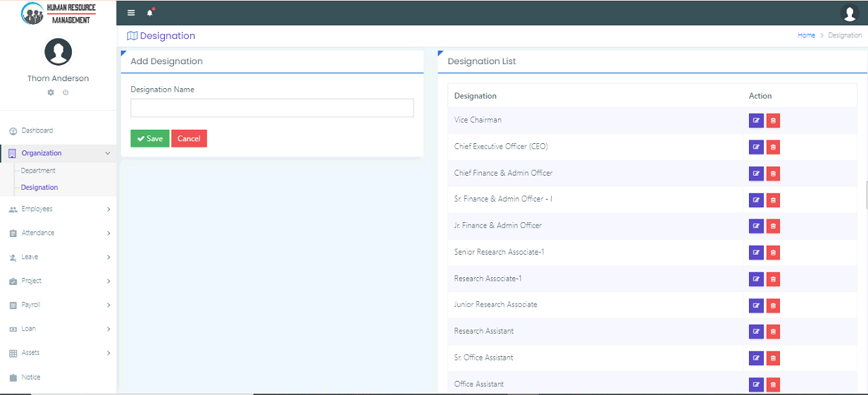Open the Dashboard menu item

[37, 131]
